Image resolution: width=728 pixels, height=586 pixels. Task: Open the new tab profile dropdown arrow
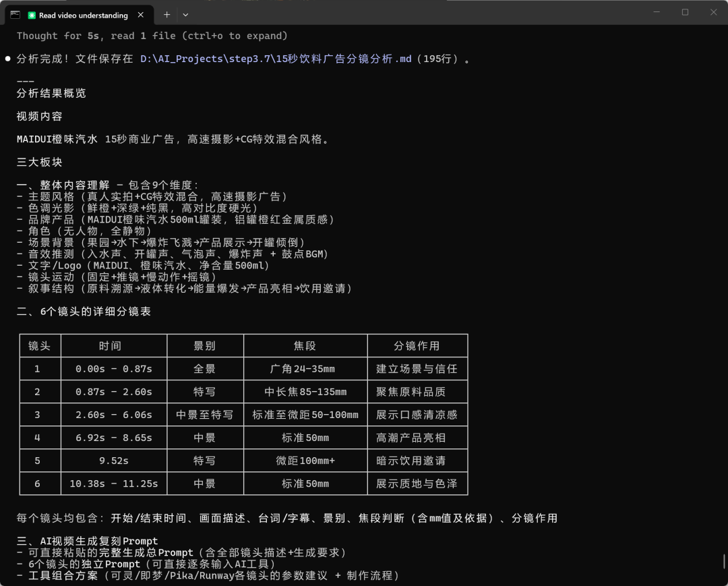(185, 15)
